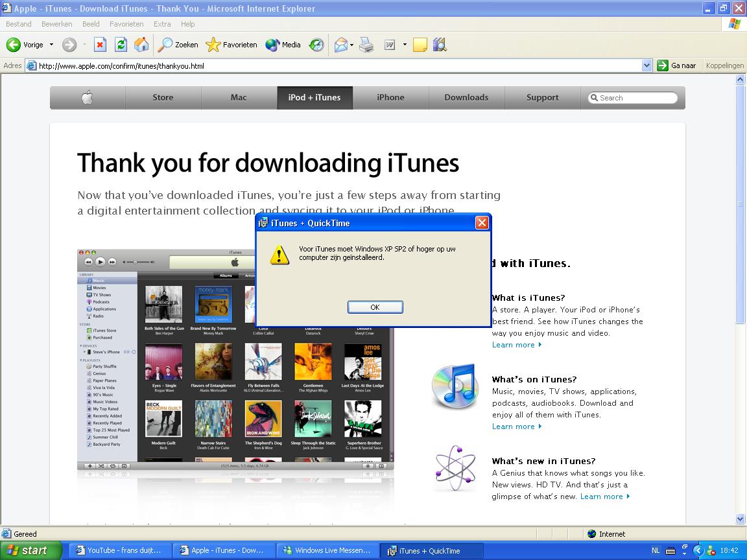
Task: Click the keyboard icon in system tray
Action: (670, 551)
